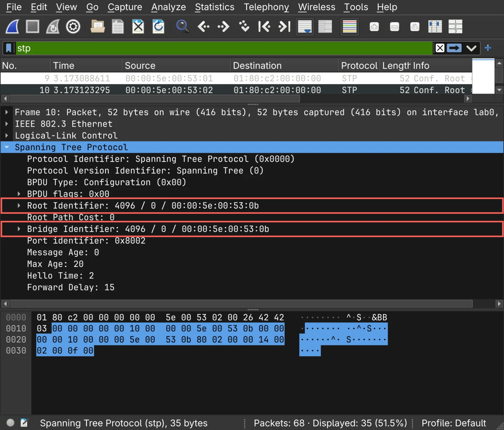Open the Telephony menu
This screenshot has height=430, width=504.
point(266,7)
